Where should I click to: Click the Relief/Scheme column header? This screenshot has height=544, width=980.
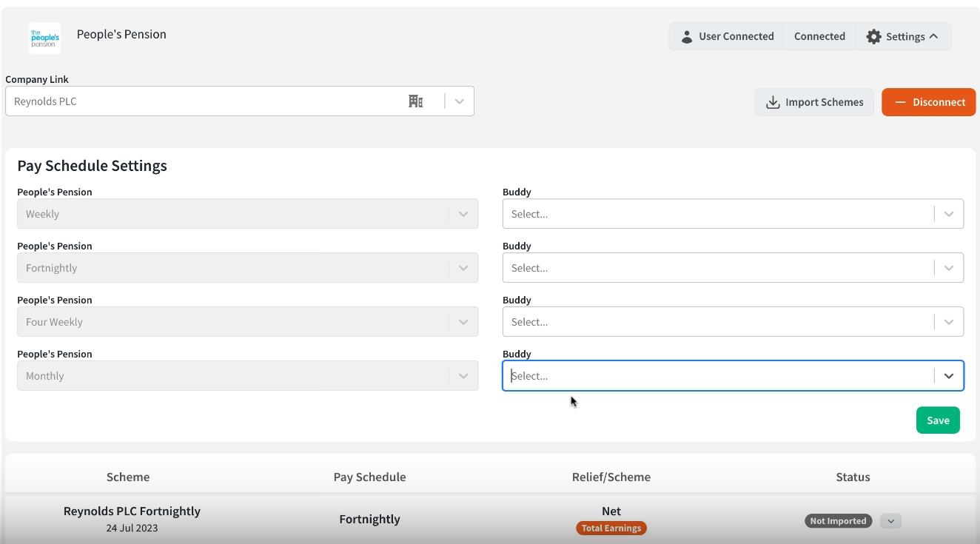click(x=611, y=477)
